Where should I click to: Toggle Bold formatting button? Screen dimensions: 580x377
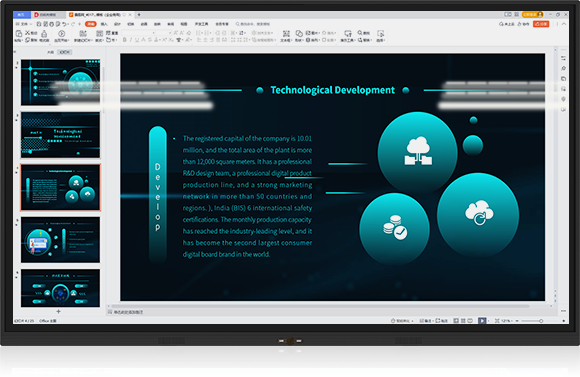pyautogui.click(x=125, y=40)
